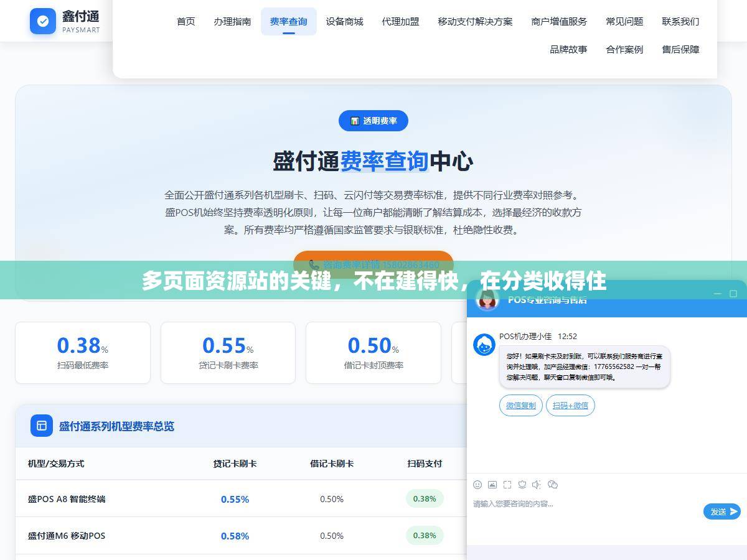Click the chat message bubble with 17765562582
This screenshot has width=747, height=560.
coord(585,367)
